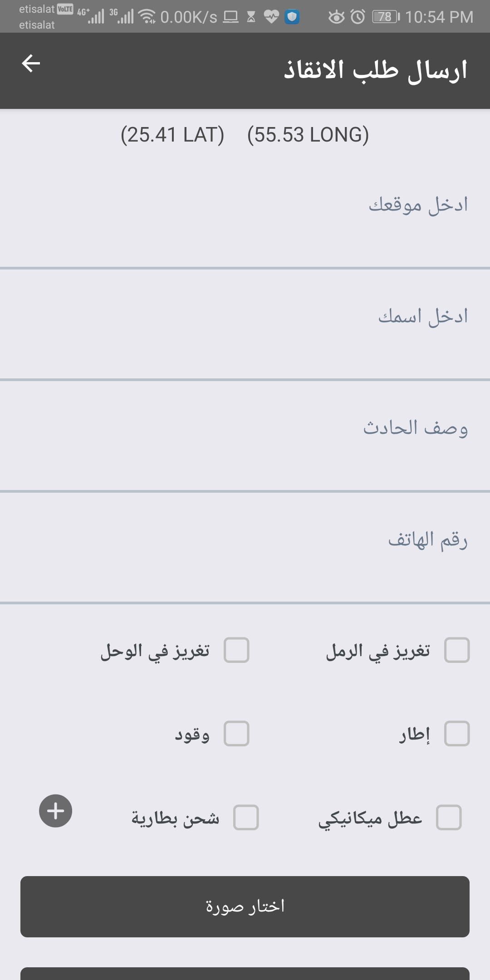Tap the Wi-Fi signal status icon
This screenshot has width=490, height=980.
(147, 17)
